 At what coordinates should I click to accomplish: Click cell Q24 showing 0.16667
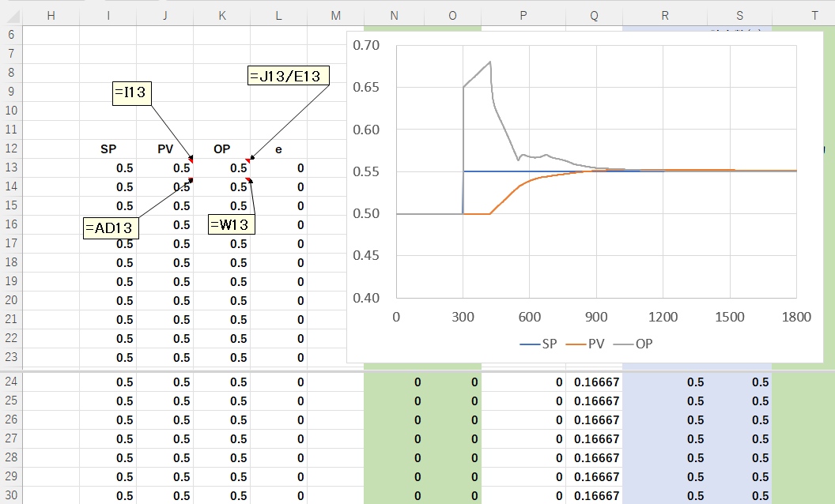pyautogui.click(x=595, y=382)
